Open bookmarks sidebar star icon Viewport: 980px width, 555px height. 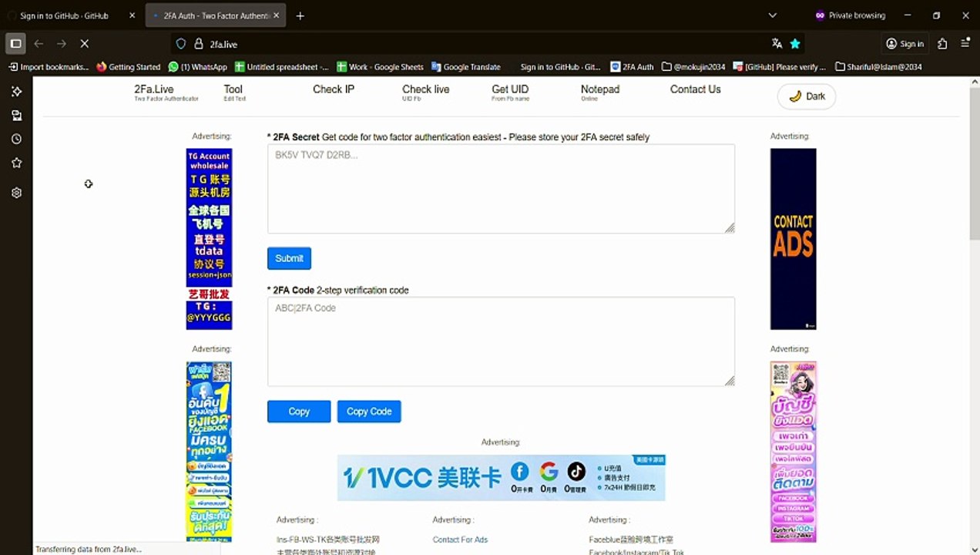click(x=16, y=163)
